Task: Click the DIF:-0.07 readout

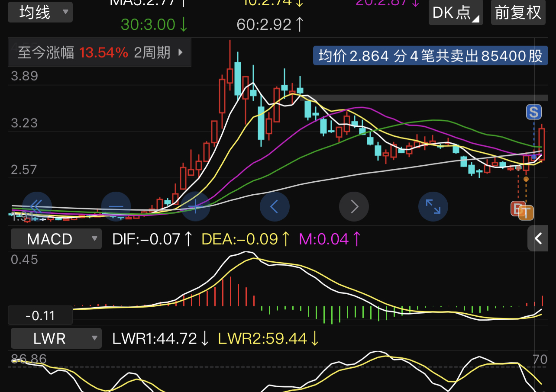Action: tap(153, 239)
